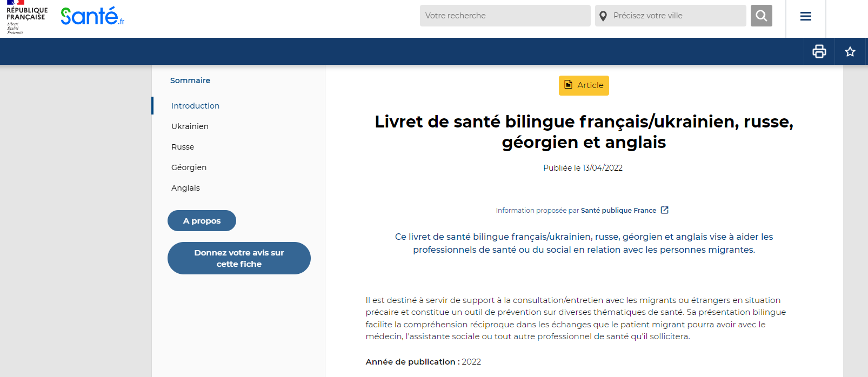Jump to the Russe section
Image resolution: width=868 pixels, height=377 pixels.
click(x=183, y=147)
